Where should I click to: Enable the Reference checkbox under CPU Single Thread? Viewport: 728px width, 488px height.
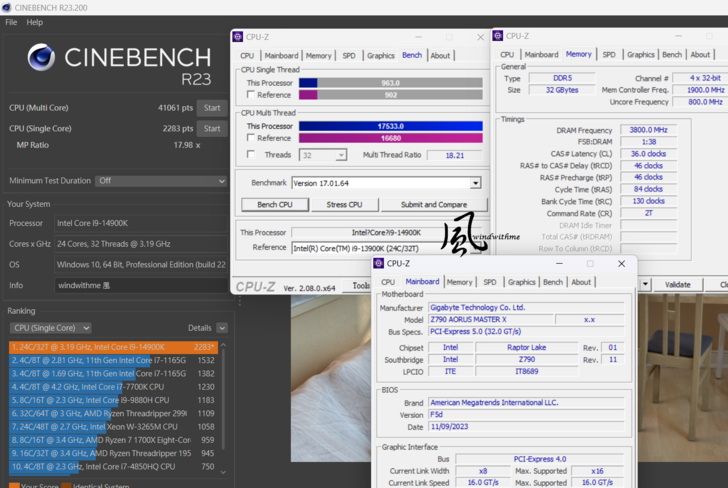[252, 95]
